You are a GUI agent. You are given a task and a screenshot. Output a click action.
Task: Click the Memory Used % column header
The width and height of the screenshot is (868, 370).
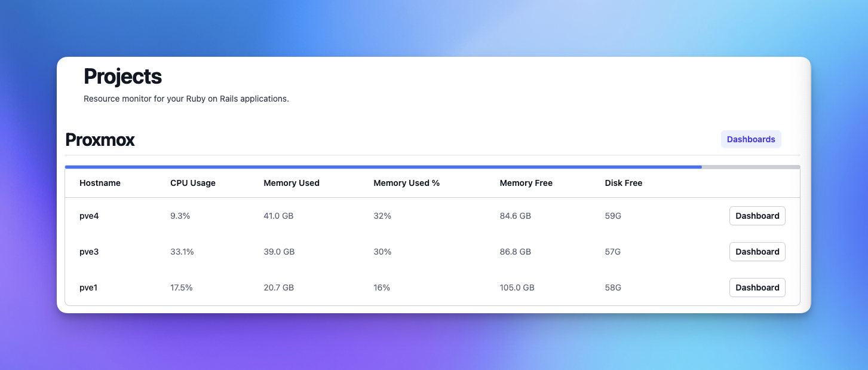point(407,183)
